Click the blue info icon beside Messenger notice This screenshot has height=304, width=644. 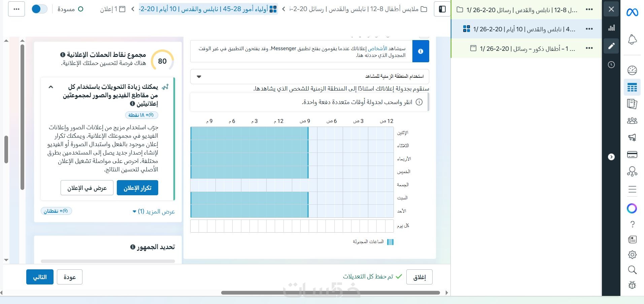click(420, 51)
